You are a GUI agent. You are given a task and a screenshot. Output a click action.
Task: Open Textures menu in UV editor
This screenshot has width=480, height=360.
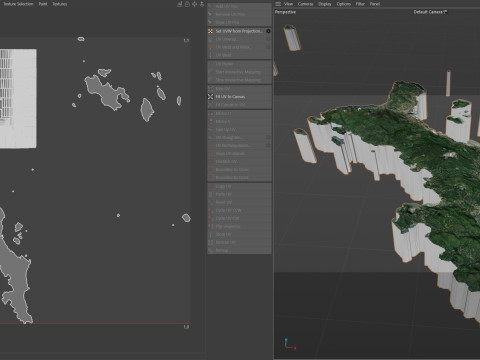[x=60, y=4]
